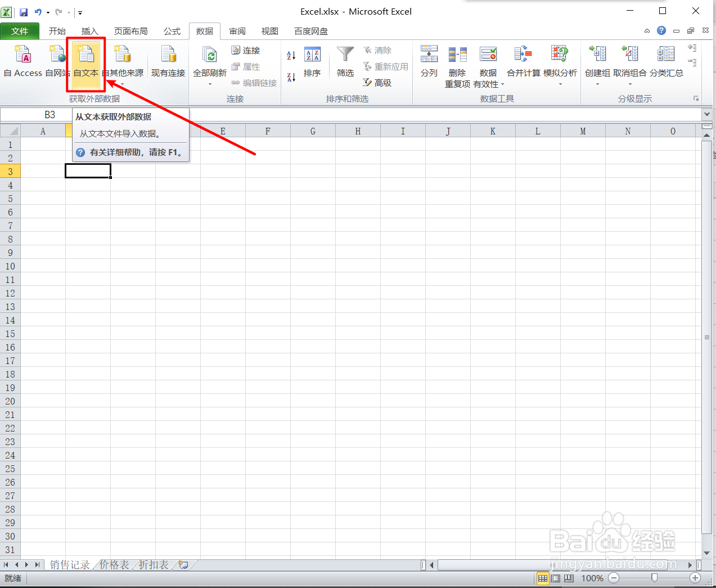Click Show Detail icon in outline group
Viewport: 716px width, 588px height.
click(x=692, y=48)
